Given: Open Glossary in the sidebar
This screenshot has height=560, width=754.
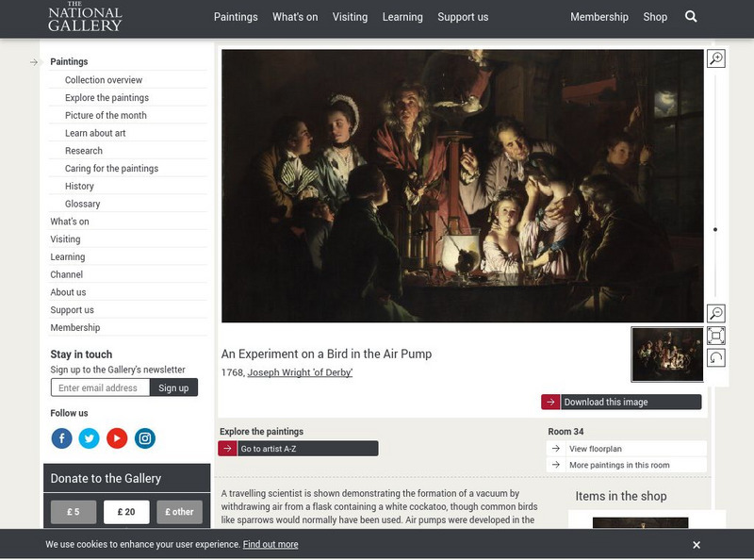Looking at the screenshot, I should [x=82, y=204].
